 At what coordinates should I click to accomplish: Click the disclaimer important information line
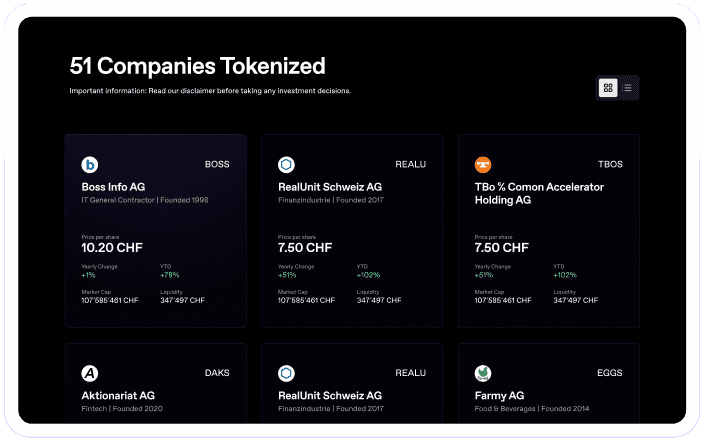click(x=210, y=91)
